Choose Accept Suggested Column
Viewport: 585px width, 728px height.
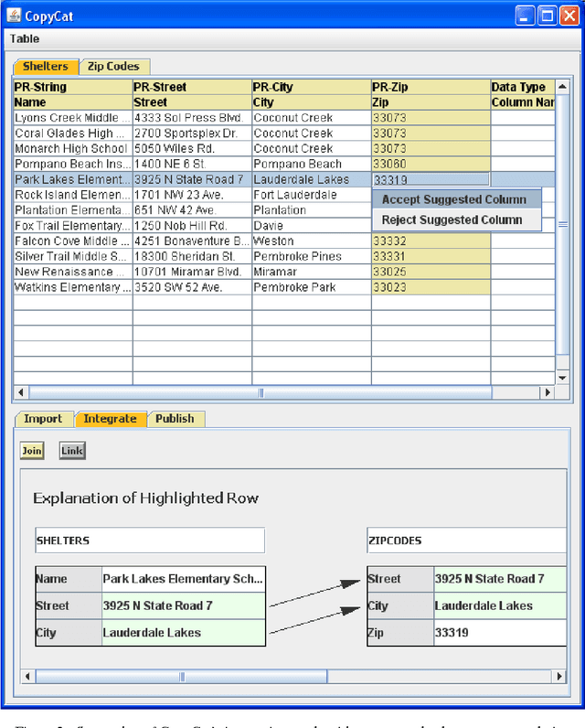(x=454, y=199)
